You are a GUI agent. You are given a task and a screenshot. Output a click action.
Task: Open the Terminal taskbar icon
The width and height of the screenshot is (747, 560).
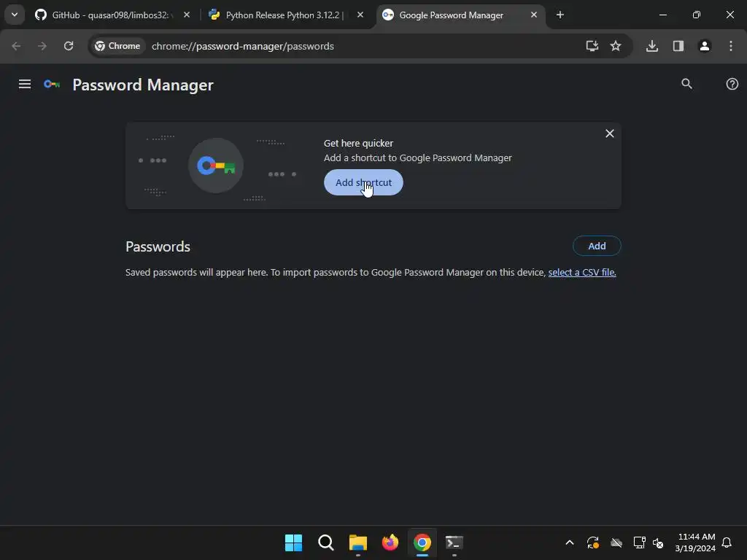tap(454, 542)
